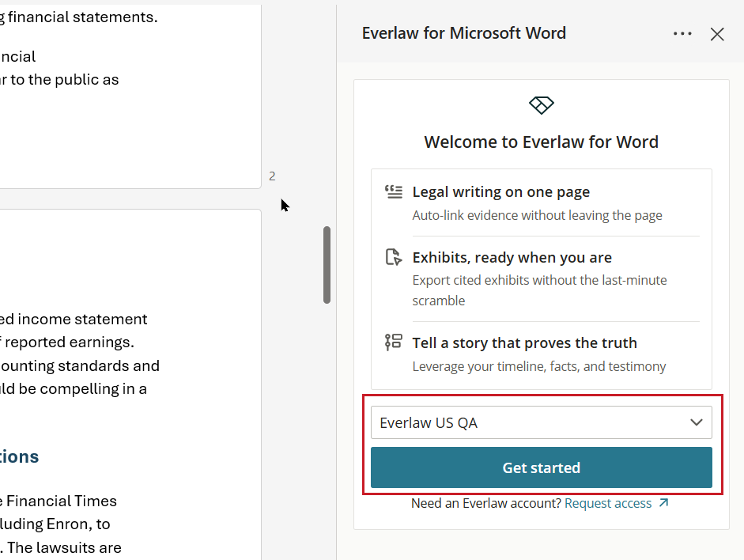
Task: Click the document vertical scrollbar thumb
Action: click(327, 265)
